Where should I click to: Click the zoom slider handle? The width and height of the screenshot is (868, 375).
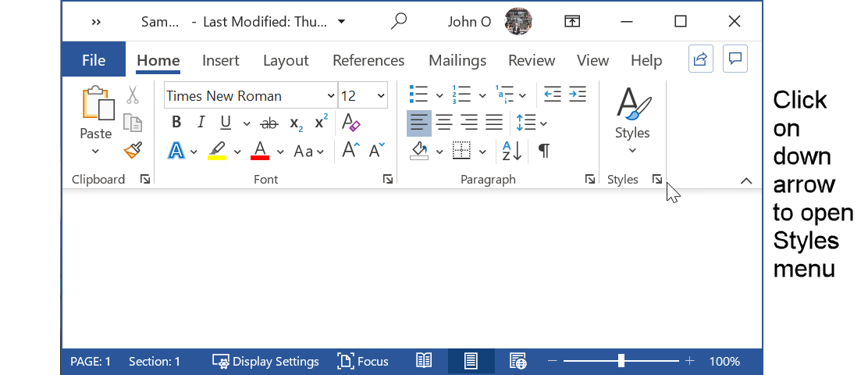pyautogui.click(x=621, y=361)
